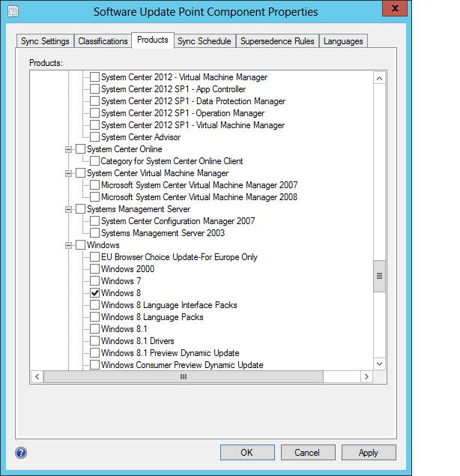This screenshot has height=476, width=460.
Task: Click the horizontal scrollbar left arrow
Action: tap(37, 377)
